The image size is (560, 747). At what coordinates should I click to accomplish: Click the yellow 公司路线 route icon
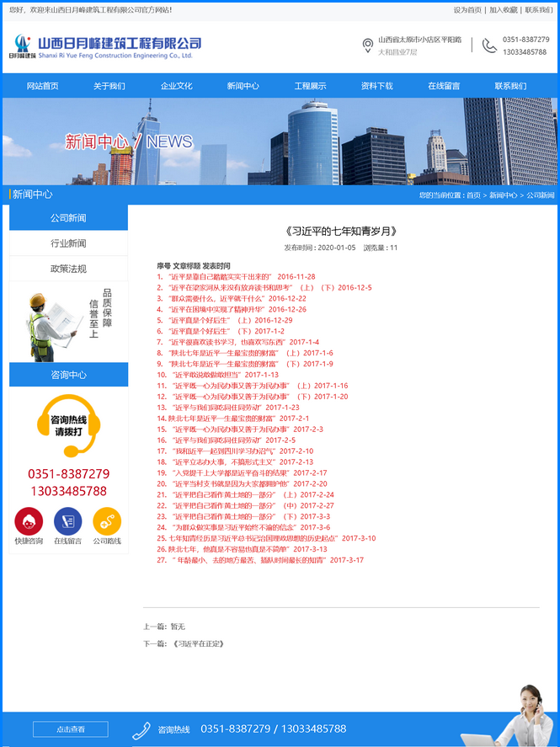(x=107, y=521)
